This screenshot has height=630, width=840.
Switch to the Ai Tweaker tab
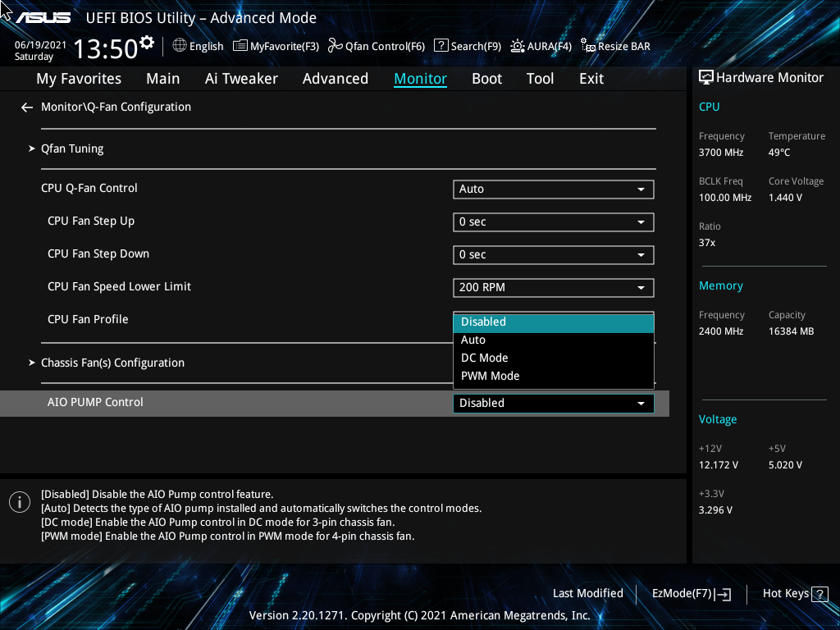click(241, 78)
